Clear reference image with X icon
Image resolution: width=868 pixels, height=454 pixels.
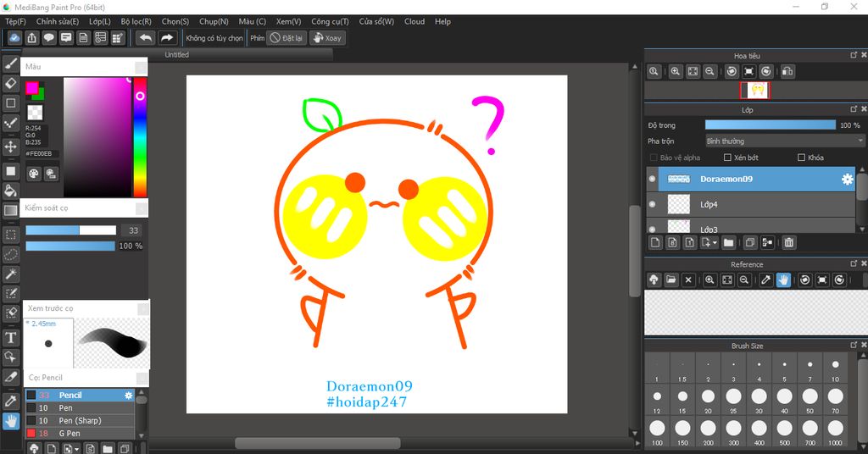[688, 280]
